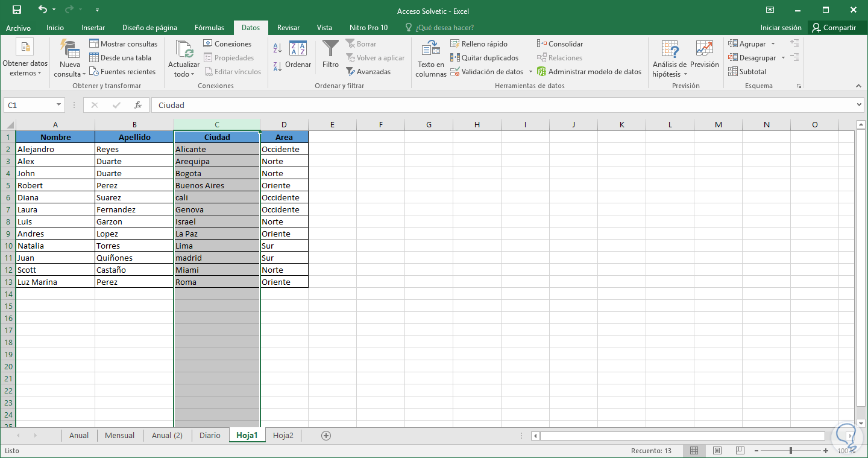868x458 pixels.
Task: Open Esquema dialog launcher
Action: tap(799, 86)
